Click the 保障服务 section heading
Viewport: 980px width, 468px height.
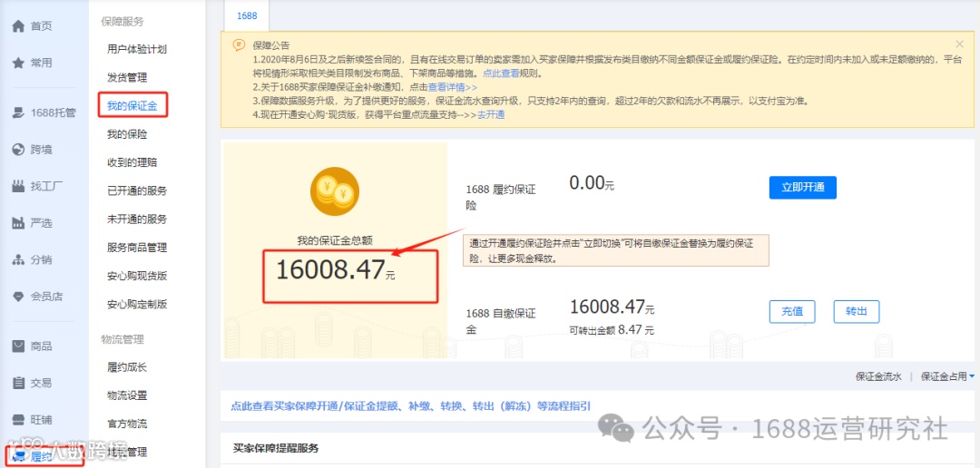[122, 21]
